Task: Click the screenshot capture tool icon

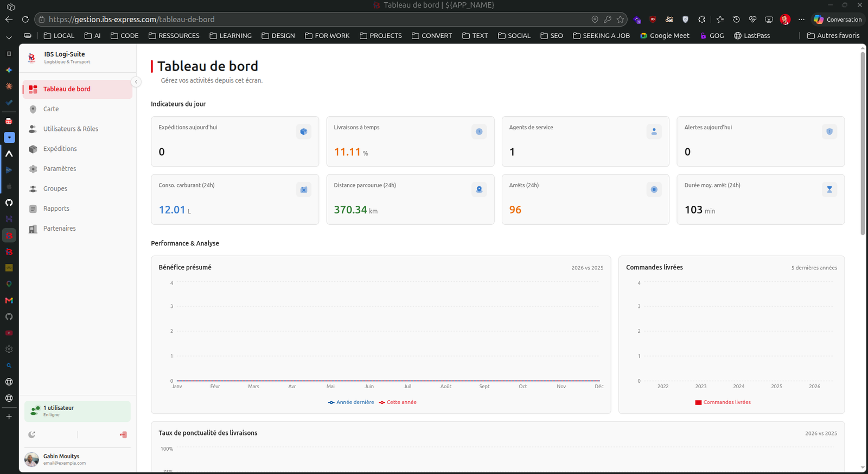Action: [769, 20]
